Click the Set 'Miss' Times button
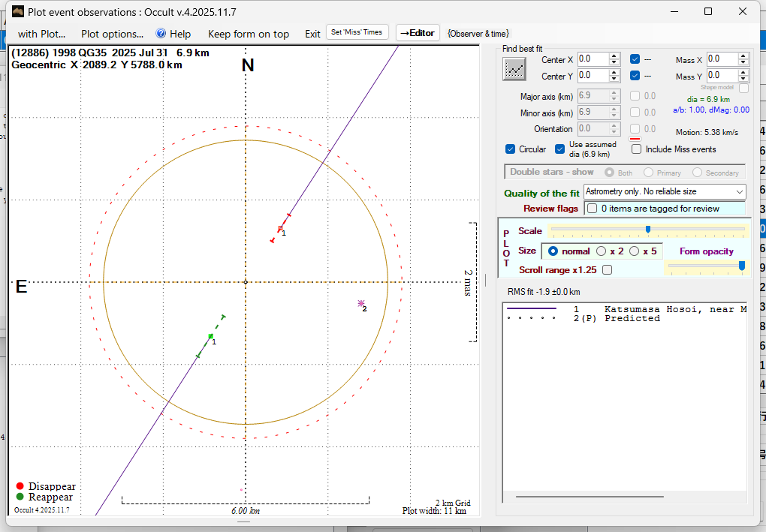 (x=357, y=32)
